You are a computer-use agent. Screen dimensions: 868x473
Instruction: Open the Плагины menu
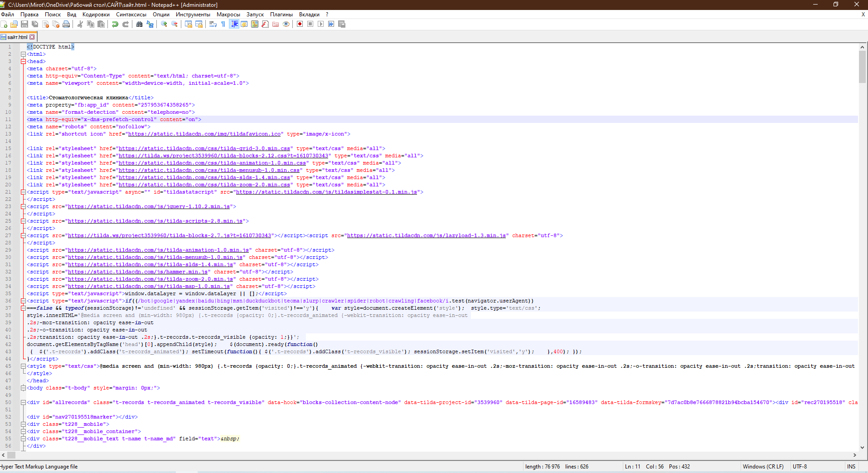(281, 15)
